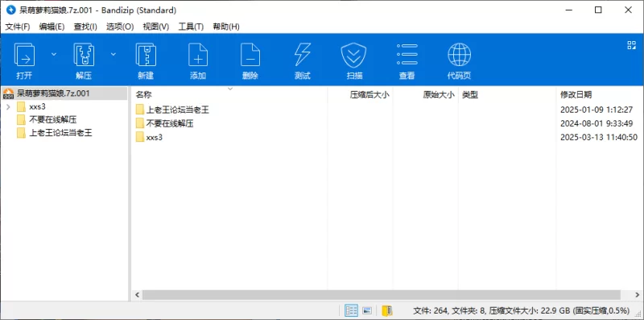Click date 2024-08-01 9:33:49 cell
644x320 pixels.
[597, 123]
